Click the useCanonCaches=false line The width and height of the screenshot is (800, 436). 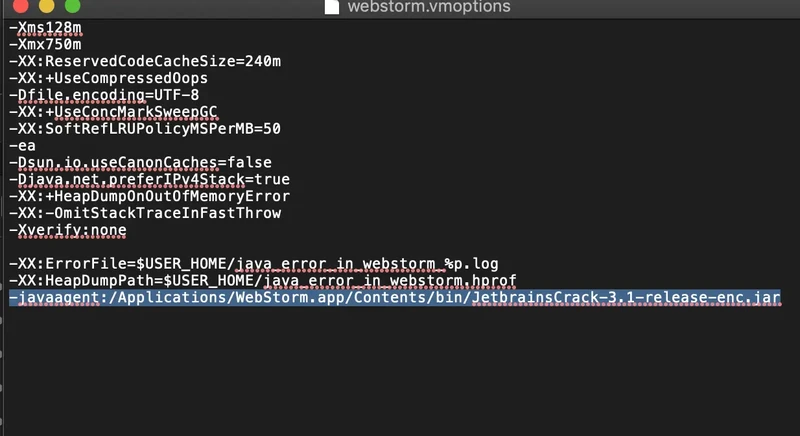pos(140,162)
